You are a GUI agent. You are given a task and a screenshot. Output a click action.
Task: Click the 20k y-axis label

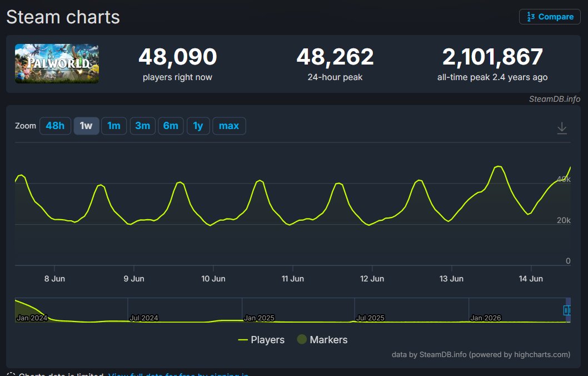point(564,221)
